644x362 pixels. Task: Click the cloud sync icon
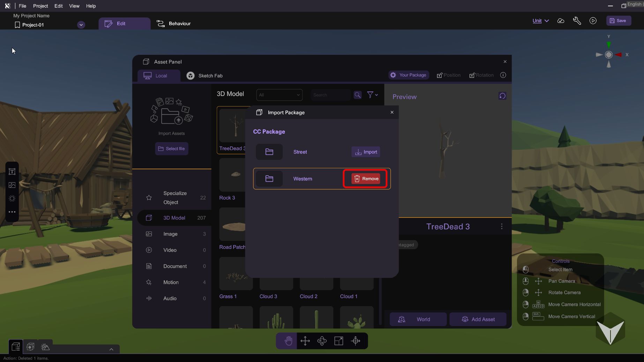coord(561,21)
